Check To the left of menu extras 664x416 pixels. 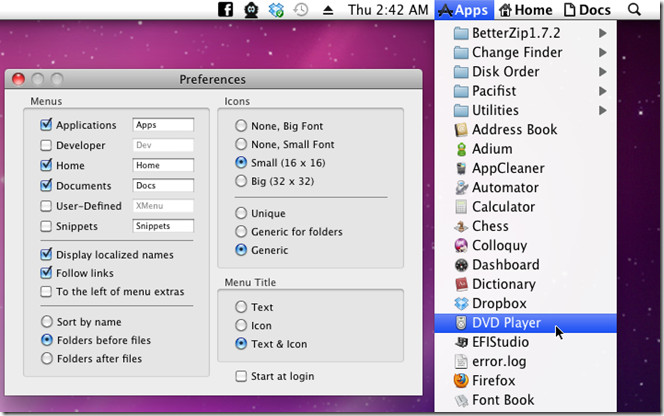[46, 291]
